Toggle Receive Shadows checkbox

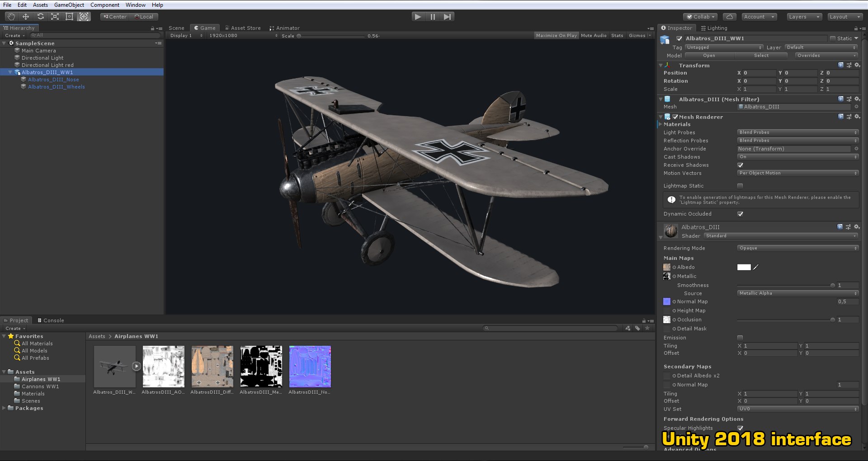(x=740, y=165)
